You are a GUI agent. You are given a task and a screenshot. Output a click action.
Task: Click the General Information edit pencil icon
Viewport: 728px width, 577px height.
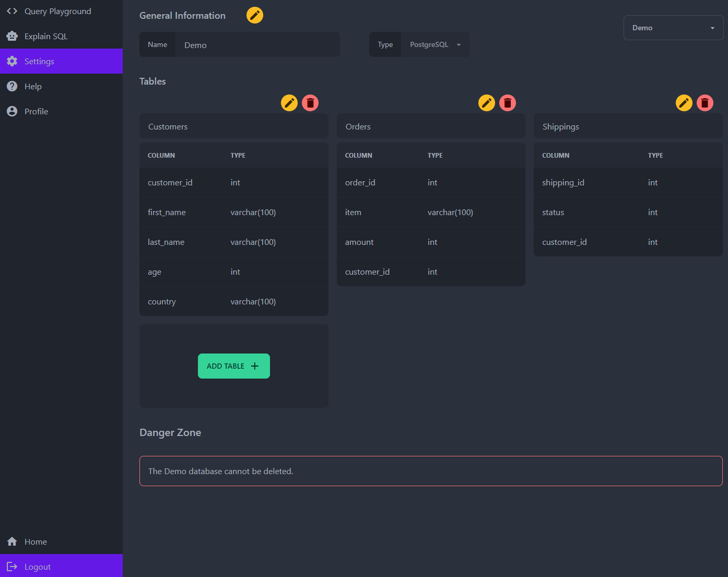click(x=255, y=15)
